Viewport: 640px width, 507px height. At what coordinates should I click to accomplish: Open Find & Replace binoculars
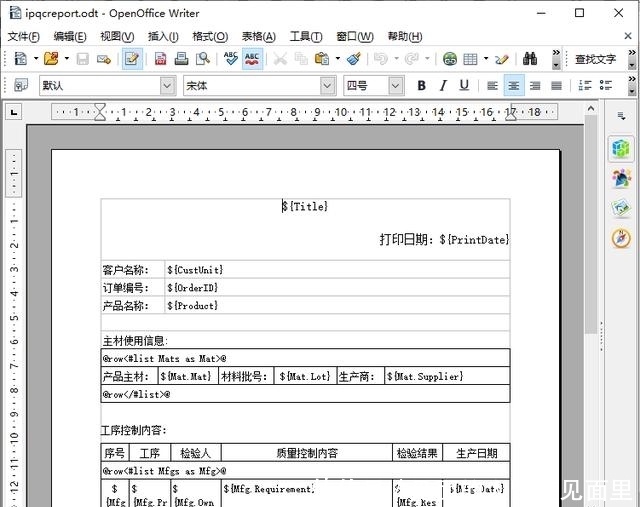(530, 59)
